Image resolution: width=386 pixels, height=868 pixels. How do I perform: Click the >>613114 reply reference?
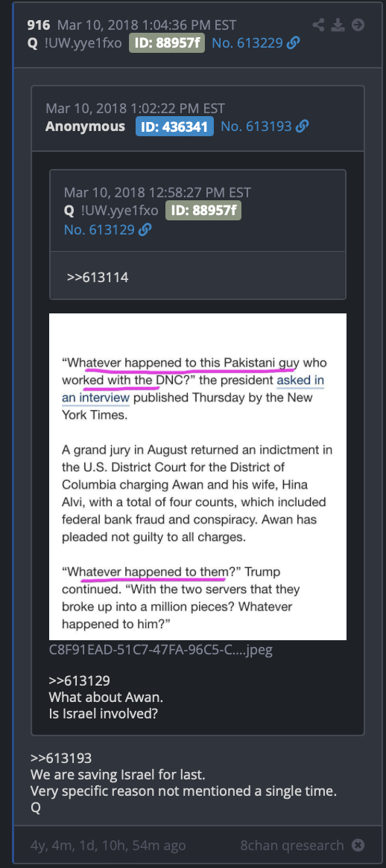(98, 277)
